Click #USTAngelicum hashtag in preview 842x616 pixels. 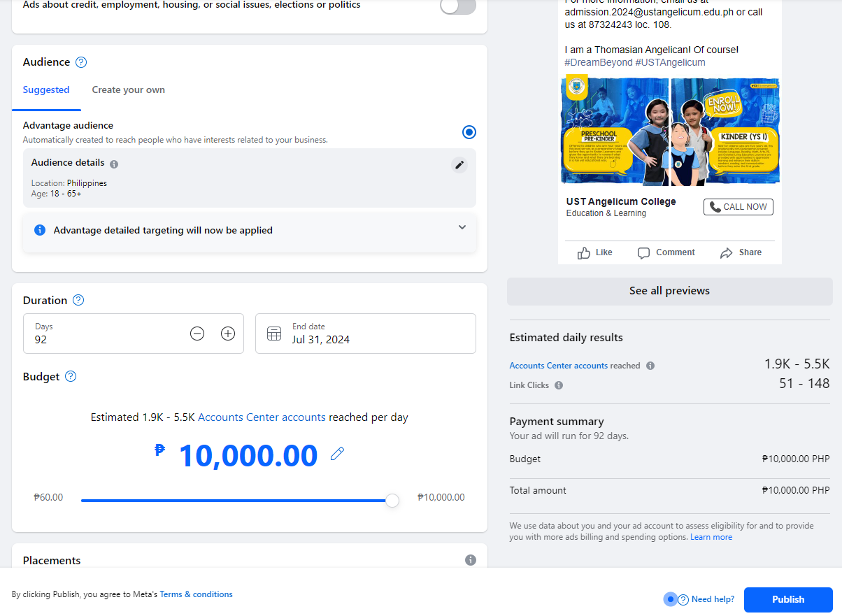[670, 63]
